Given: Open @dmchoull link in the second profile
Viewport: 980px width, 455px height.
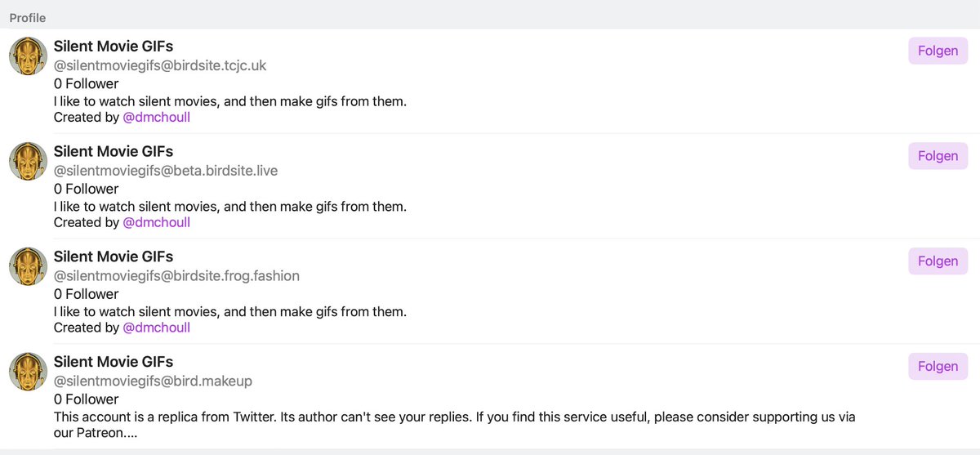Looking at the screenshot, I should pos(156,223).
